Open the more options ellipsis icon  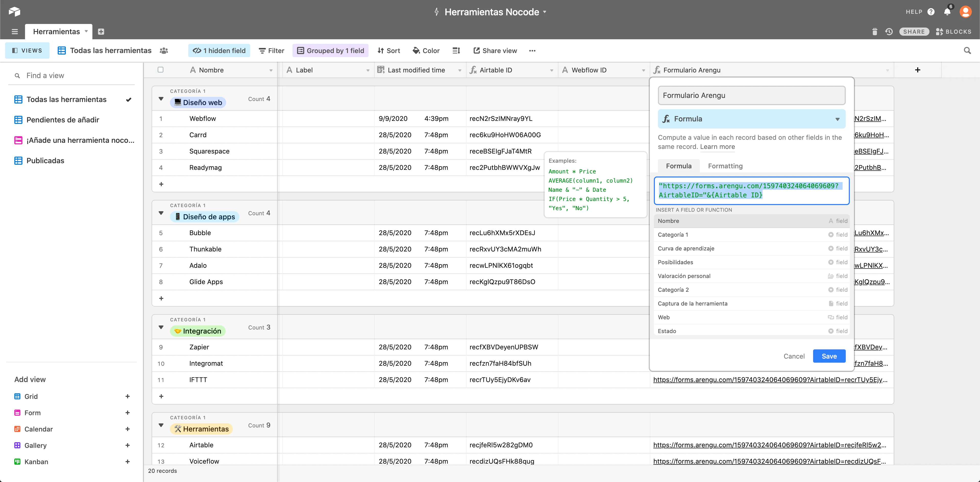pos(532,50)
